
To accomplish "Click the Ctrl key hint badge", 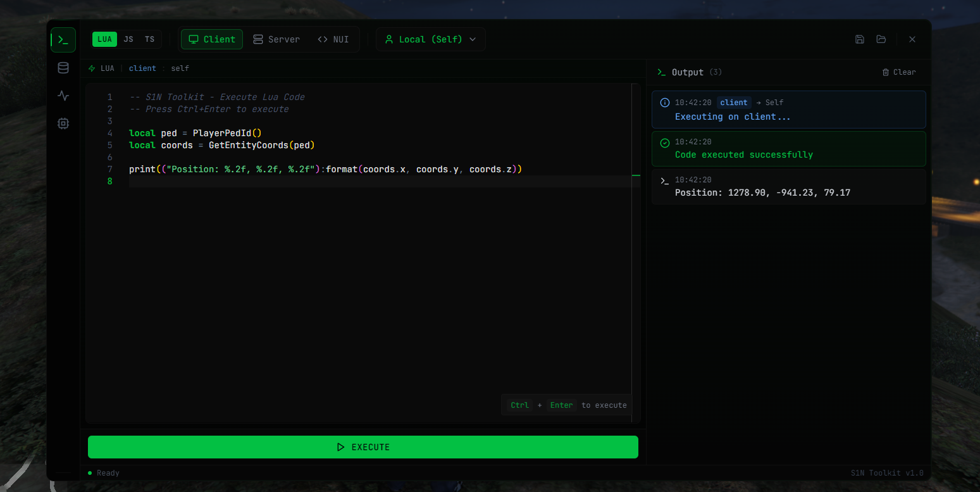I will tap(519, 405).
